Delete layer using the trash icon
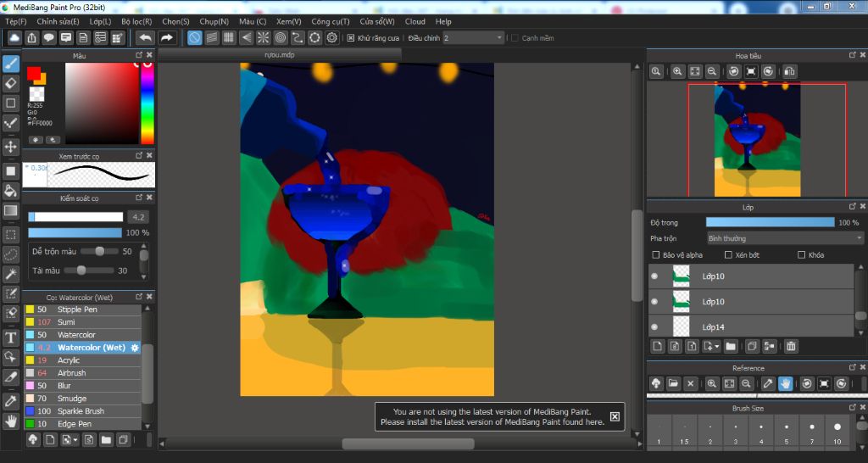 [x=790, y=346]
